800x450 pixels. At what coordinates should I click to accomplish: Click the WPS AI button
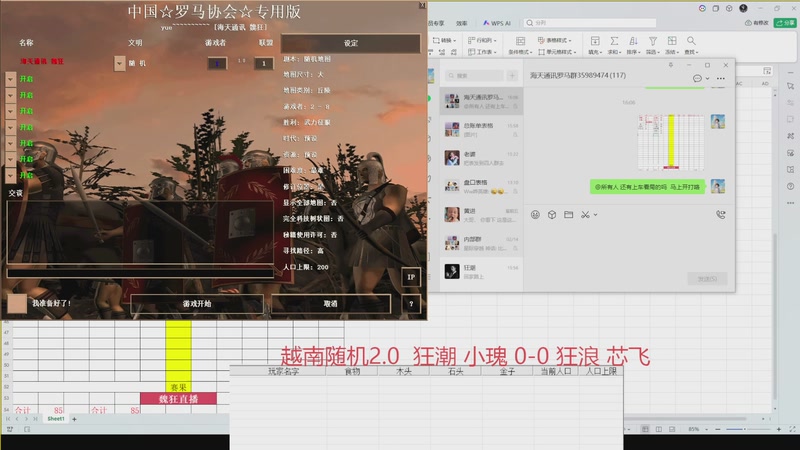tap(496, 23)
